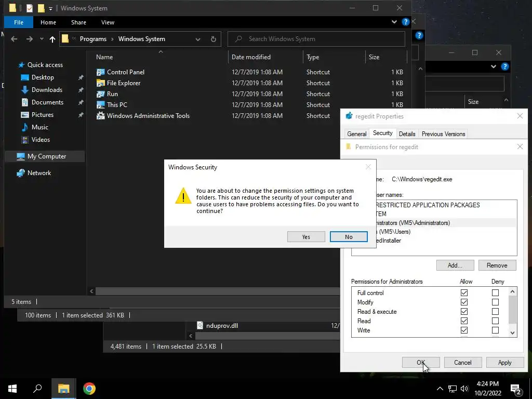Open the Home ribbon tab
This screenshot has height=399, width=532.
[48, 22]
